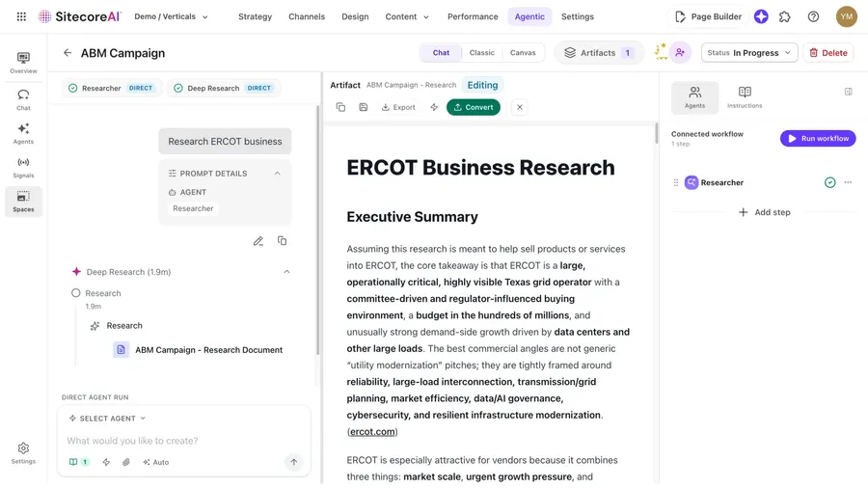Open ABM Campaign - Research Document
This screenshot has height=488, width=868.
[198, 350]
